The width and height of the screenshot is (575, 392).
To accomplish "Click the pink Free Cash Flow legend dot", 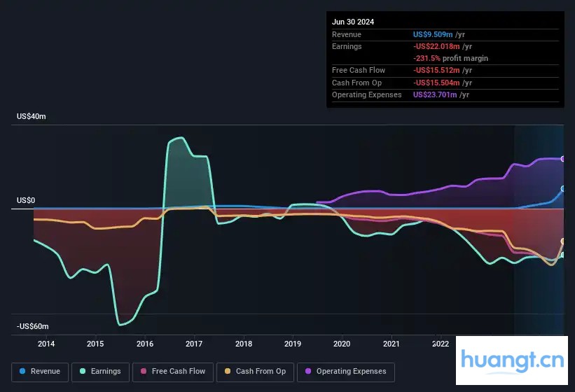I will pyautogui.click(x=144, y=372).
